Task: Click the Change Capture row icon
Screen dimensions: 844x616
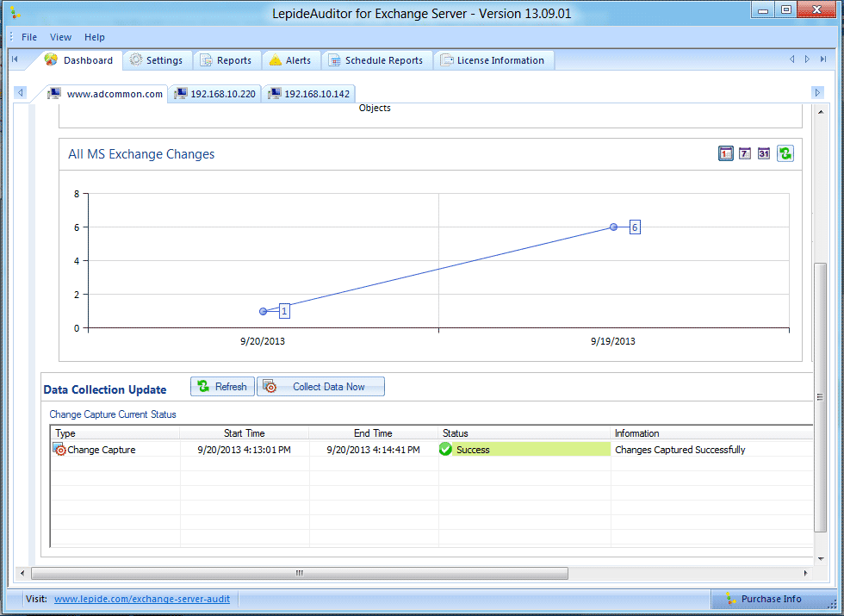Action: pos(59,449)
